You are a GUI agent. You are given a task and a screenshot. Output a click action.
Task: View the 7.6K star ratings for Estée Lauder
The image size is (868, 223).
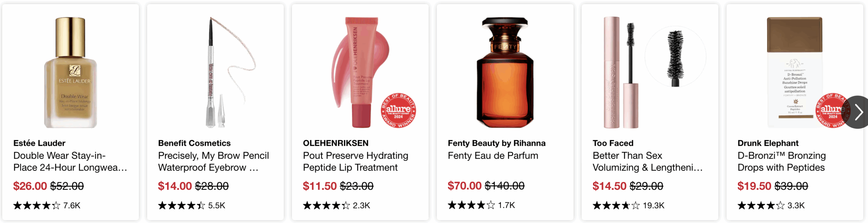pos(46,205)
